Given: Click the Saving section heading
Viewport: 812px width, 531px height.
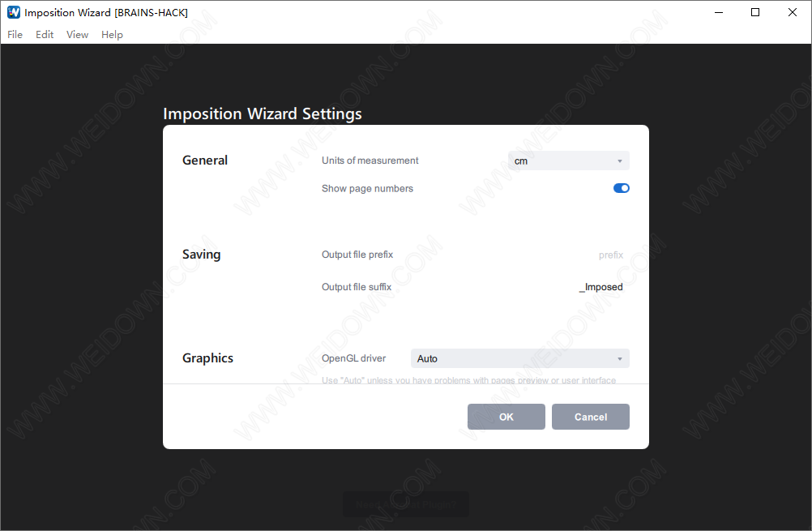Looking at the screenshot, I should (x=202, y=255).
